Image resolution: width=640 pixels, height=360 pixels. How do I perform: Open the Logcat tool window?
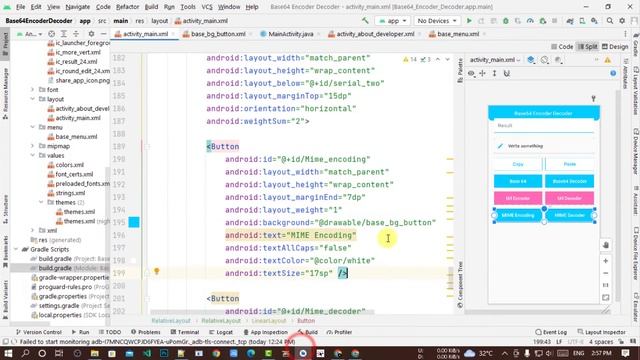[221, 332]
